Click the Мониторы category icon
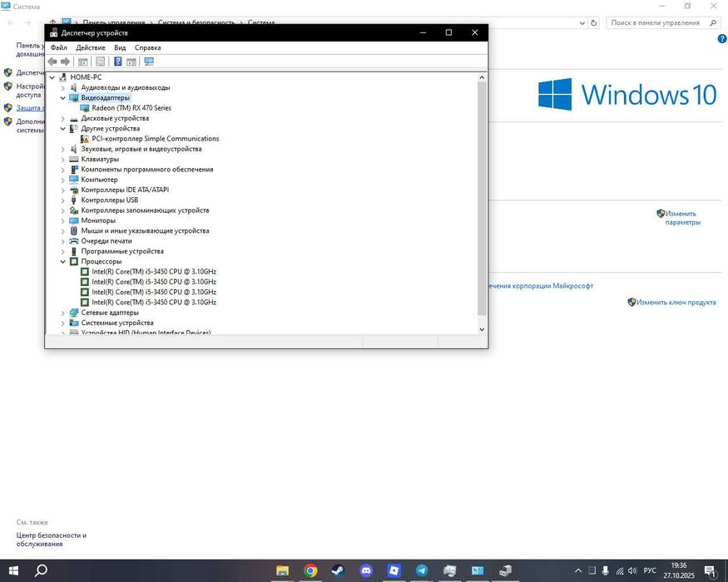Screen dimensions: 728x582 point(74,220)
